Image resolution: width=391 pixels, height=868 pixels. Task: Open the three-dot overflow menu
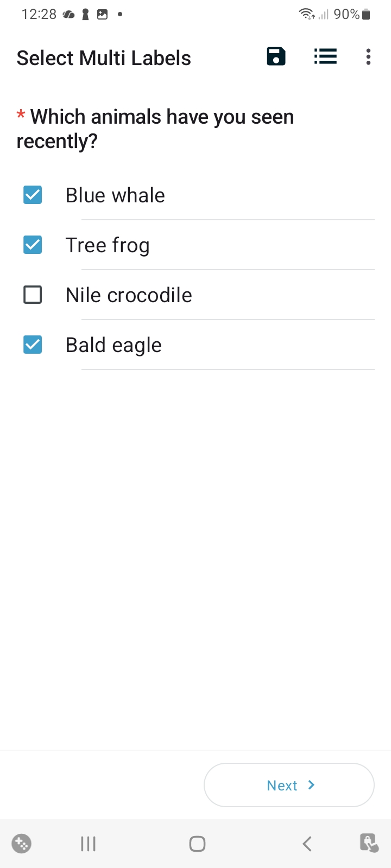[368, 56]
